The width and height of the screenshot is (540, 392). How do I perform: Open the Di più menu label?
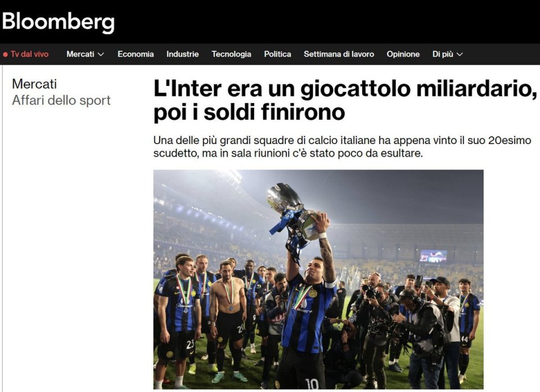coord(443,54)
